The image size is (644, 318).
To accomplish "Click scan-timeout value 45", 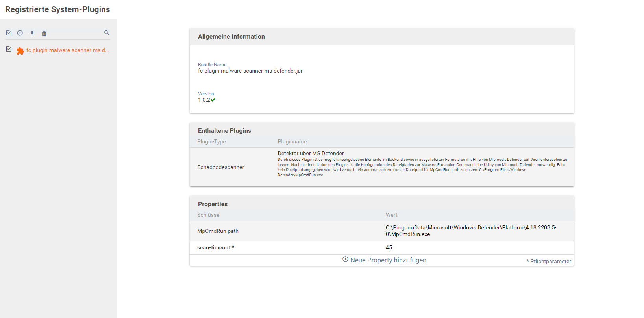I will coord(389,247).
